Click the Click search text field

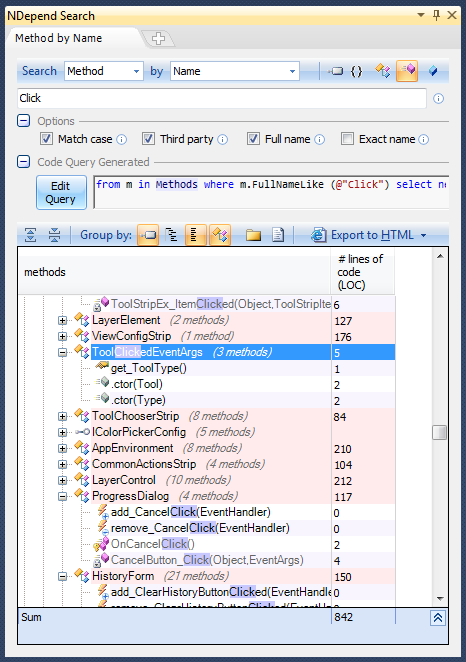(222, 98)
